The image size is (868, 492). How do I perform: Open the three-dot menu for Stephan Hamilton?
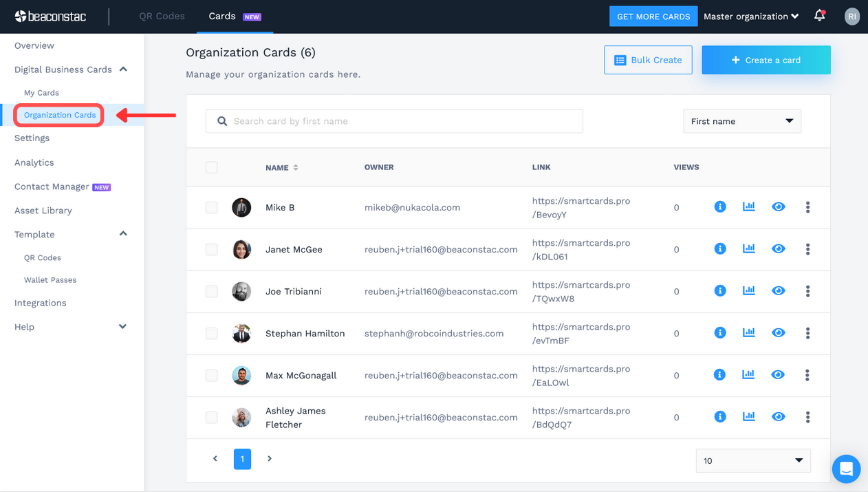click(807, 333)
